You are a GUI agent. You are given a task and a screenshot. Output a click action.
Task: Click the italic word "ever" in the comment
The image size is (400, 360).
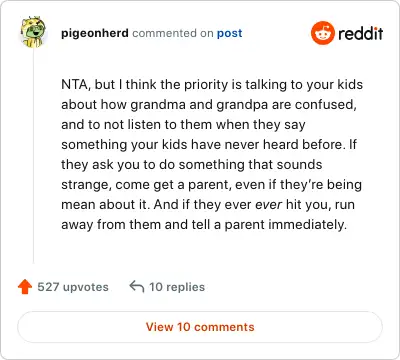(269, 205)
